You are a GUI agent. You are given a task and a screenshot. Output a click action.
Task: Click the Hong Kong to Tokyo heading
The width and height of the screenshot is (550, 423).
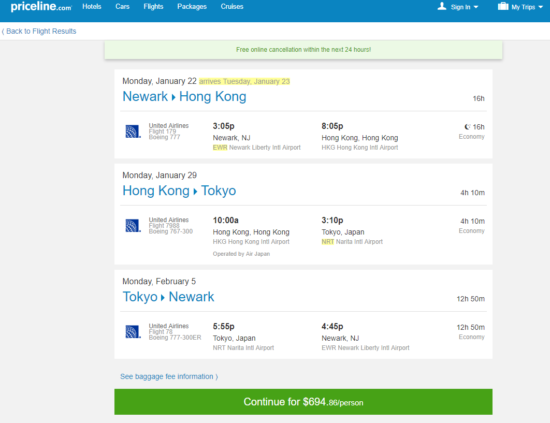pyautogui.click(x=179, y=191)
